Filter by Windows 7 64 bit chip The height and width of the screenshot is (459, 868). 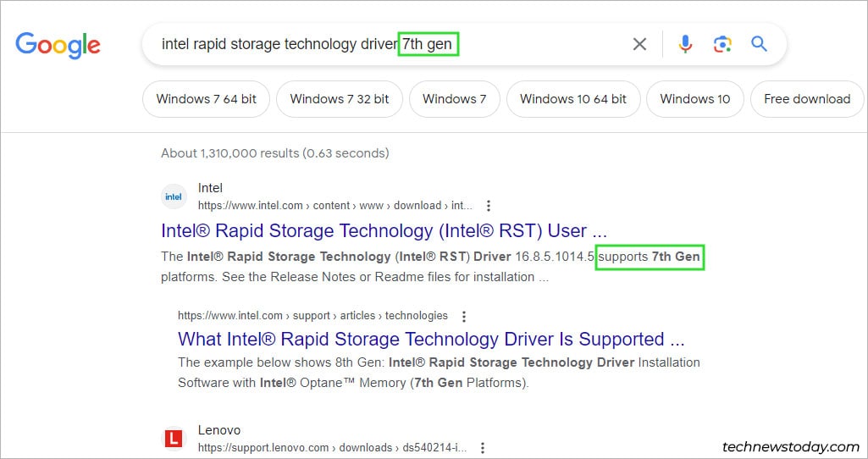(x=207, y=99)
